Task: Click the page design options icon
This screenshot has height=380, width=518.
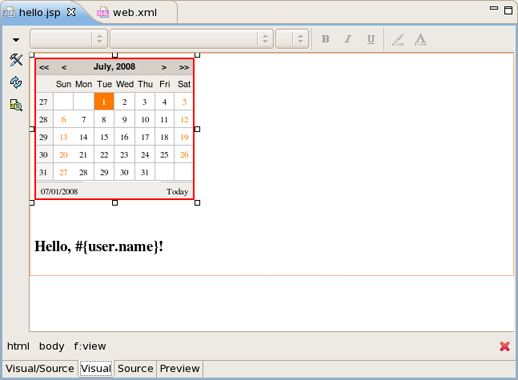Action: (16, 105)
